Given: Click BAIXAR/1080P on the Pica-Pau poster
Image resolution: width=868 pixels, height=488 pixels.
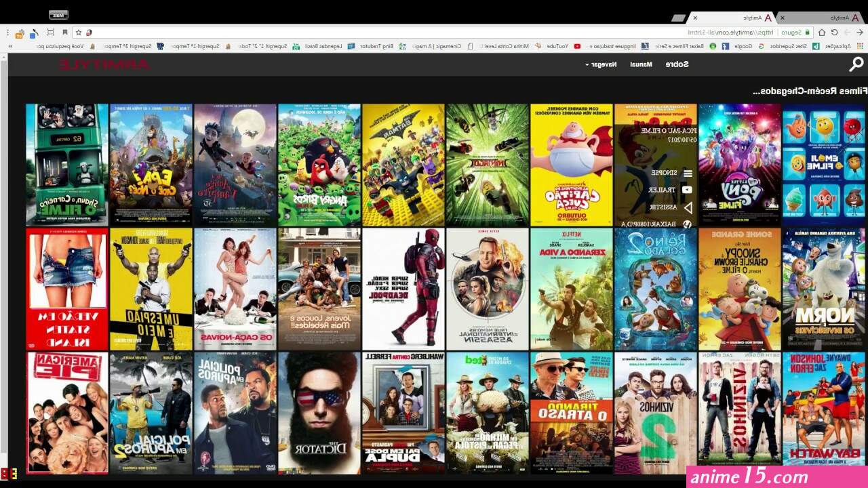Looking at the screenshot, I should pos(656,223).
